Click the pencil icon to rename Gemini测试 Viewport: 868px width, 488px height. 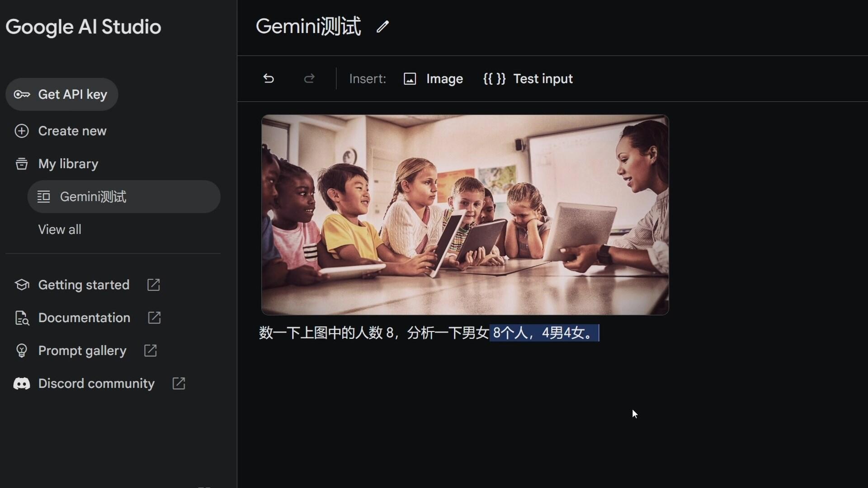point(382,27)
